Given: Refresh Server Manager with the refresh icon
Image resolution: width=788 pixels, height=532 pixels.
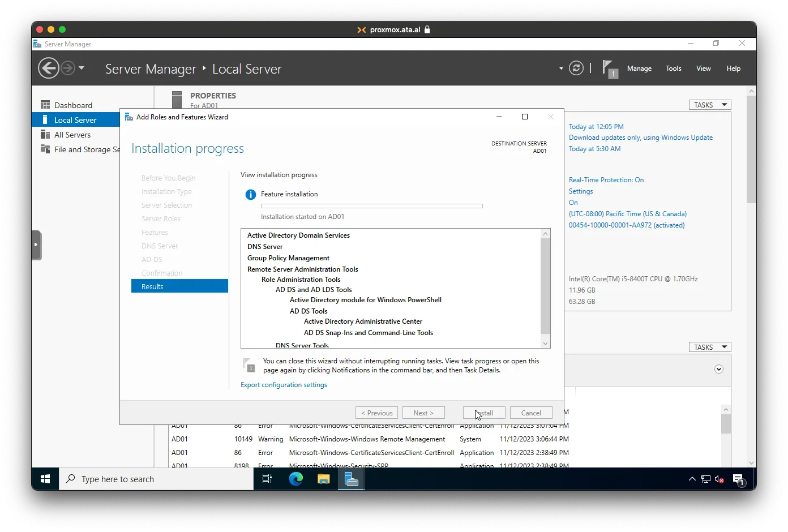Looking at the screenshot, I should pyautogui.click(x=576, y=68).
